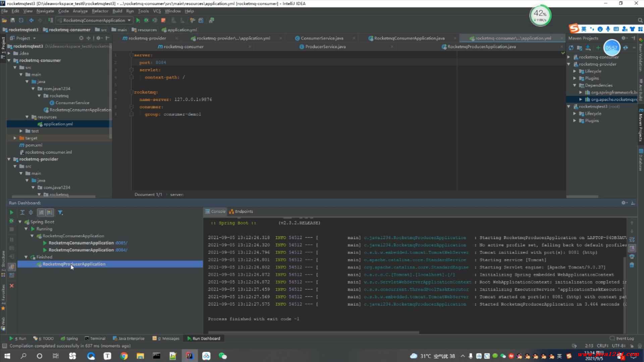This screenshot has width=644, height=362.
Task: Open Event Log in status bar
Action: pyautogui.click(x=622, y=339)
